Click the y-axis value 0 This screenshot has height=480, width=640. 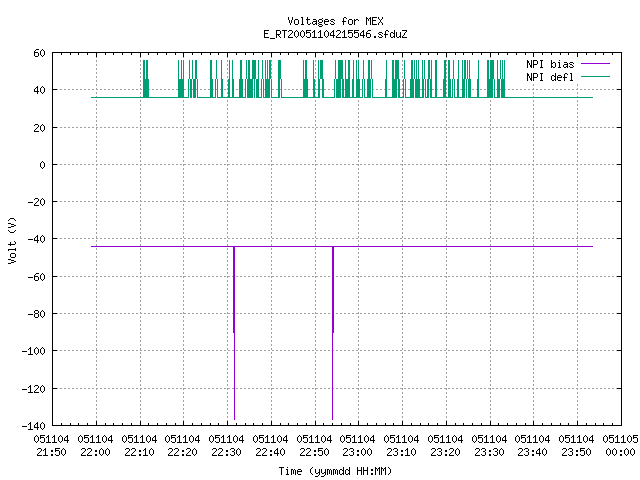(42, 165)
